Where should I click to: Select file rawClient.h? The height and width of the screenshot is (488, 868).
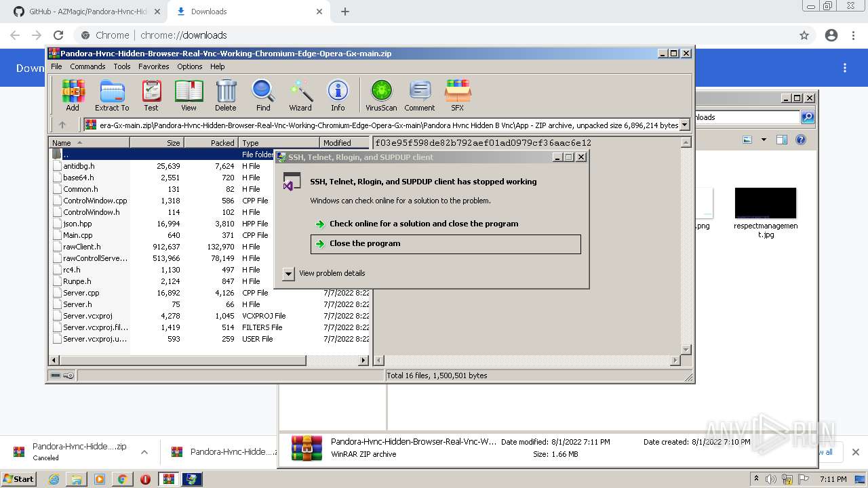pyautogui.click(x=81, y=247)
